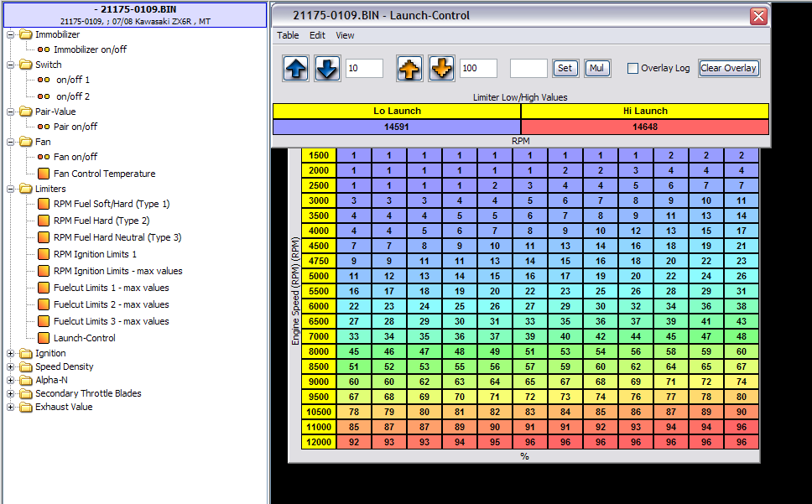Expand the Speed Density folder

11,366
